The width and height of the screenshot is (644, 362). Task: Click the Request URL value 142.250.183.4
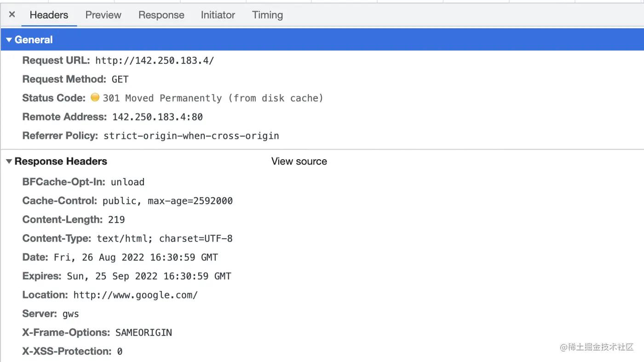tap(155, 61)
